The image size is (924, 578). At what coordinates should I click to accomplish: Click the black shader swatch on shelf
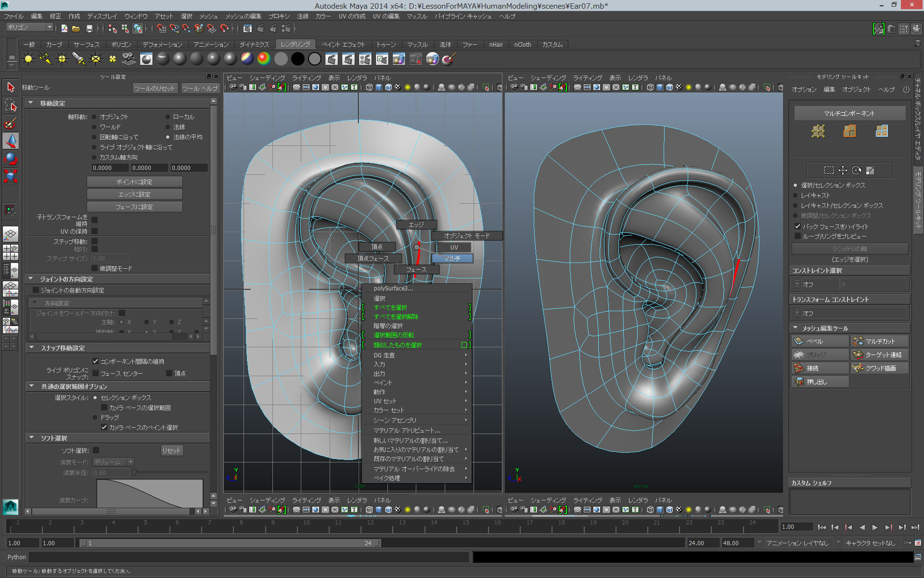click(x=297, y=59)
